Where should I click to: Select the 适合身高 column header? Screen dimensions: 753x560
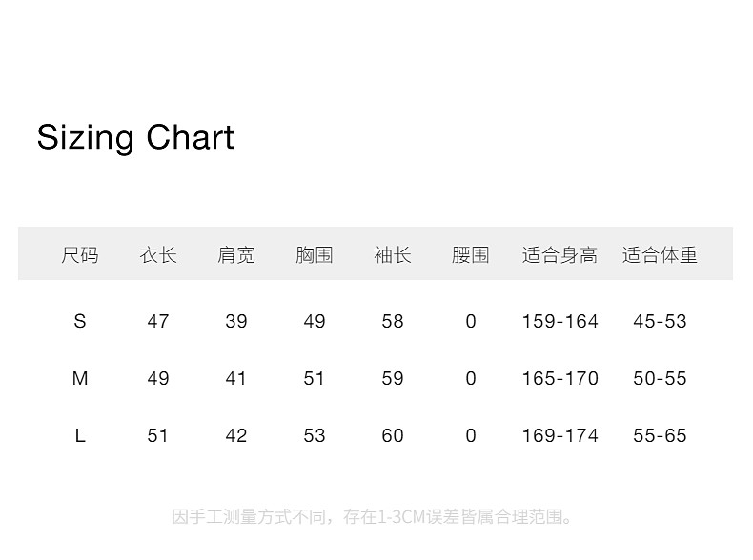560,255
